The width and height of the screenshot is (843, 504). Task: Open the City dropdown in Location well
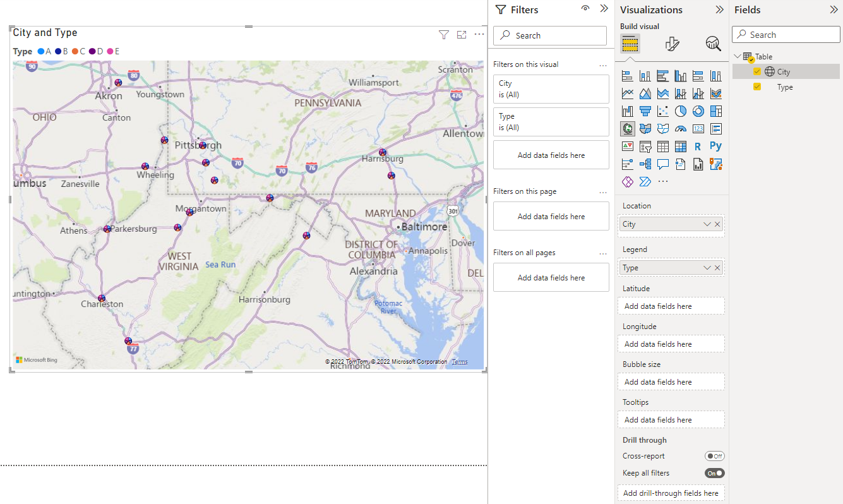point(707,224)
